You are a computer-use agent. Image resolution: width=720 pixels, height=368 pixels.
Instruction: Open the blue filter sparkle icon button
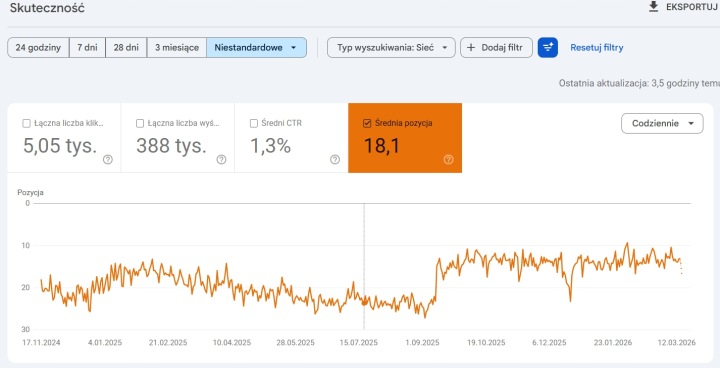click(548, 47)
